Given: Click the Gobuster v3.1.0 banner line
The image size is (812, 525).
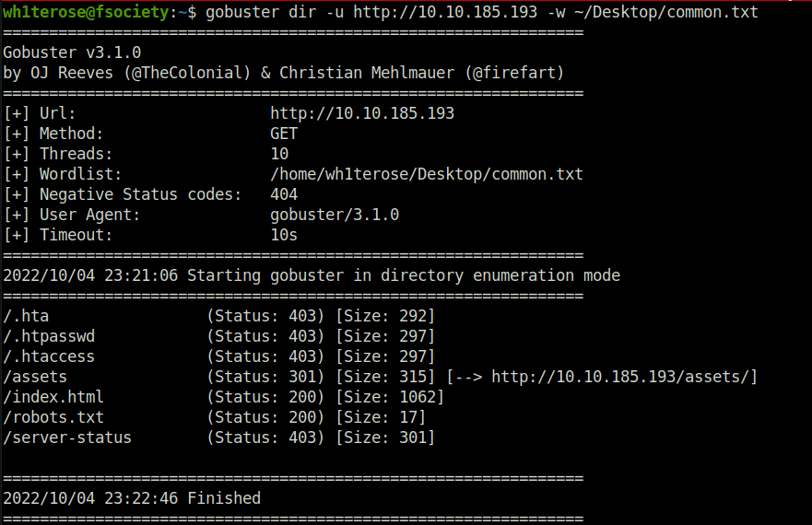Looking at the screenshot, I should [x=72, y=52].
